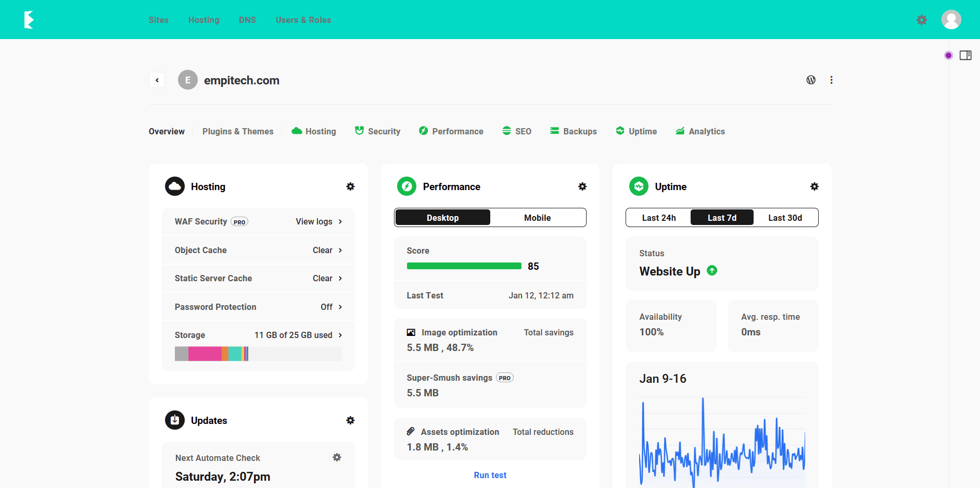The height and width of the screenshot is (488, 980).
Task: Switch to the Security tab
Action: [x=377, y=131]
